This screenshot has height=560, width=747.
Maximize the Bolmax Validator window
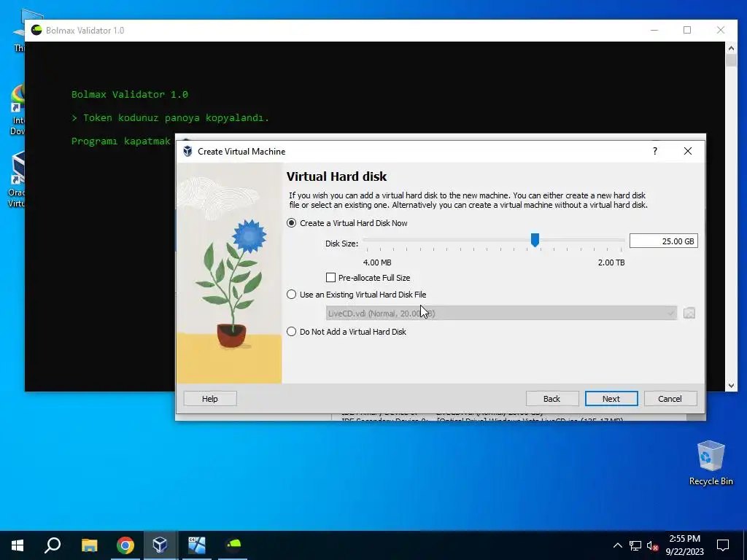(x=687, y=30)
